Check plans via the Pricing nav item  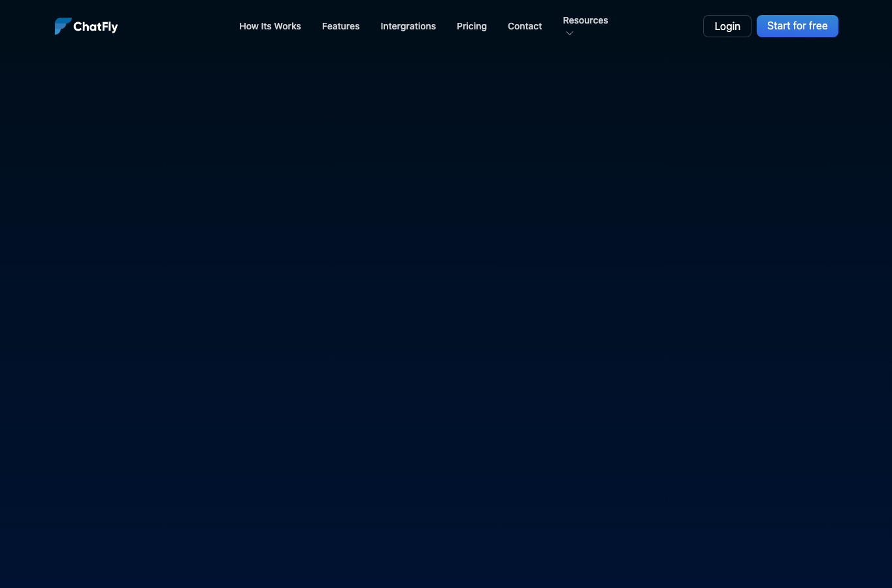click(472, 26)
